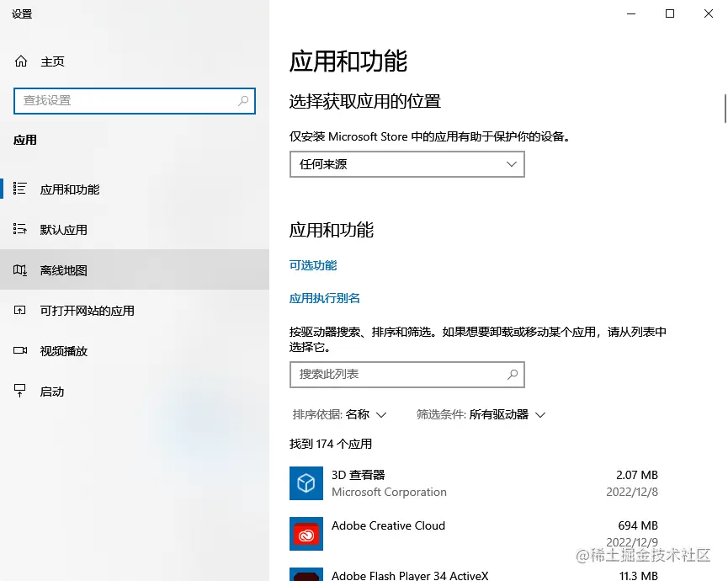Viewport: 728px width, 581px height.
Task: Open 默认应用 settings page
Action: click(x=135, y=229)
